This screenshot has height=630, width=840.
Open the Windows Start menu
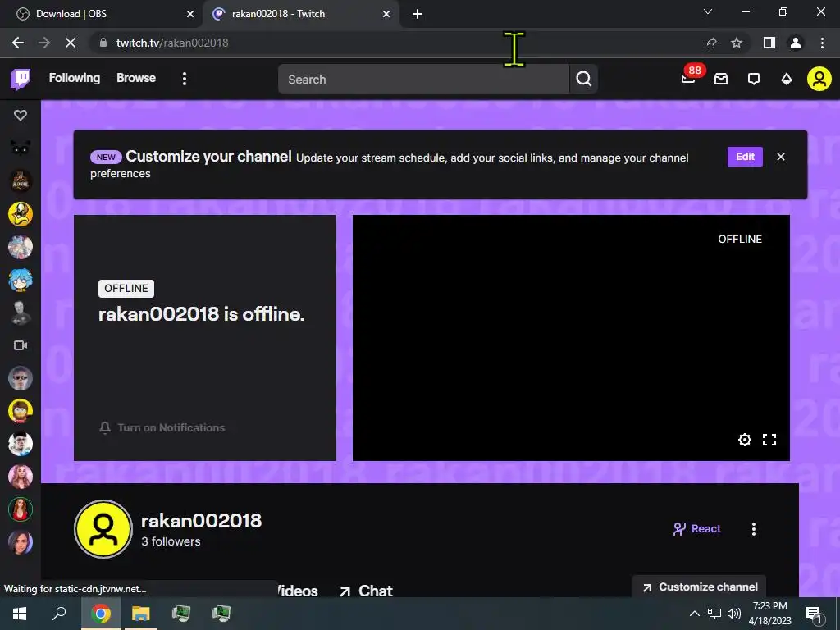(20, 614)
